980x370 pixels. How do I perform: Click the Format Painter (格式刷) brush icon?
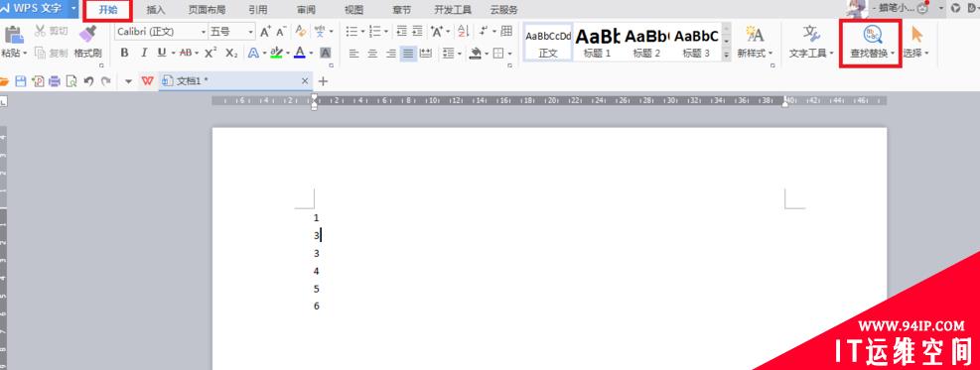[x=88, y=34]
